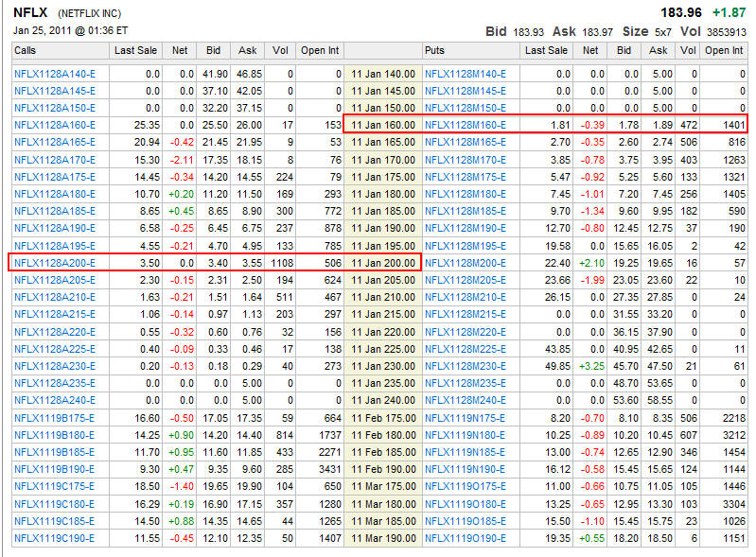Click the Puts column header

coord(435,50)
